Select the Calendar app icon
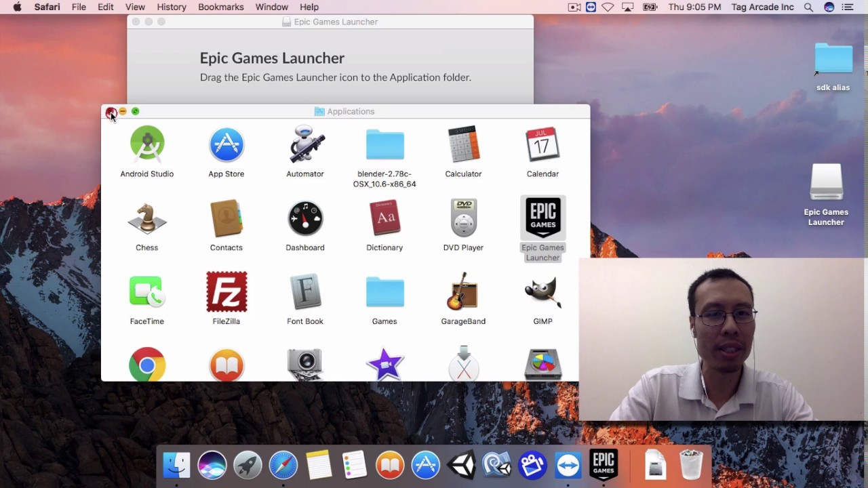Screen dimensions: 868x488 (x=542, y=144)
